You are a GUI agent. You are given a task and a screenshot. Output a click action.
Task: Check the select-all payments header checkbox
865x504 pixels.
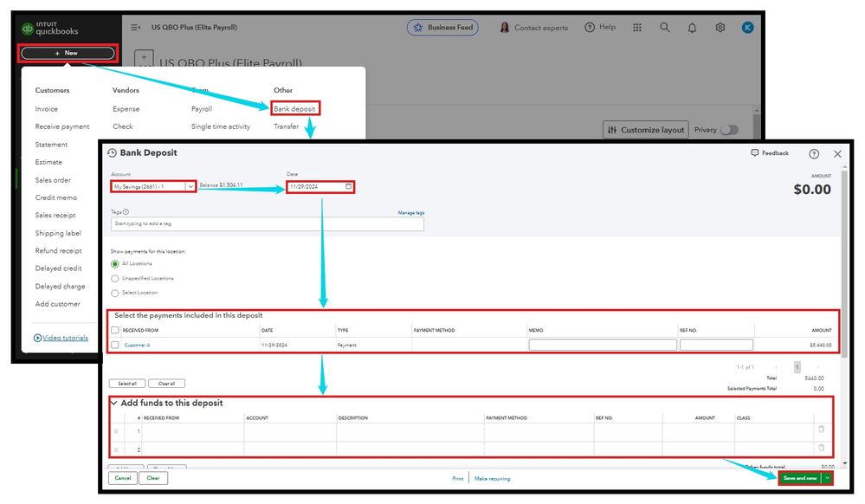click(115, 330)
